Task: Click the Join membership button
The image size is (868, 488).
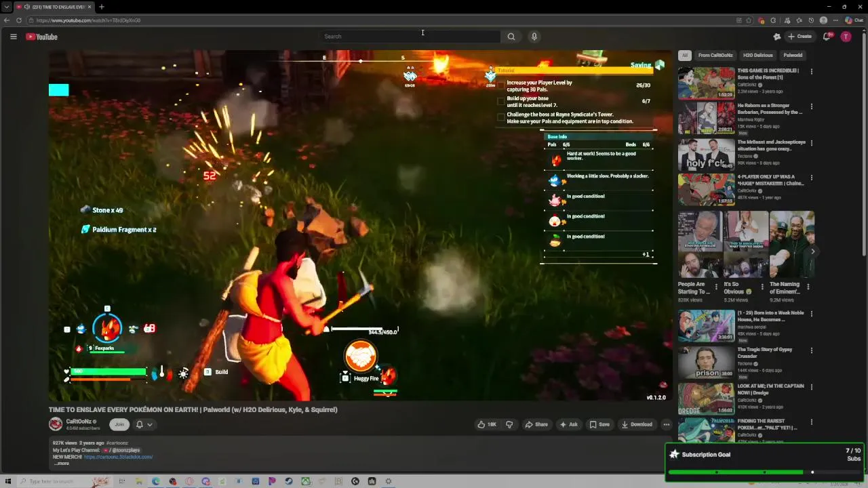Action: tap(119, 424)
